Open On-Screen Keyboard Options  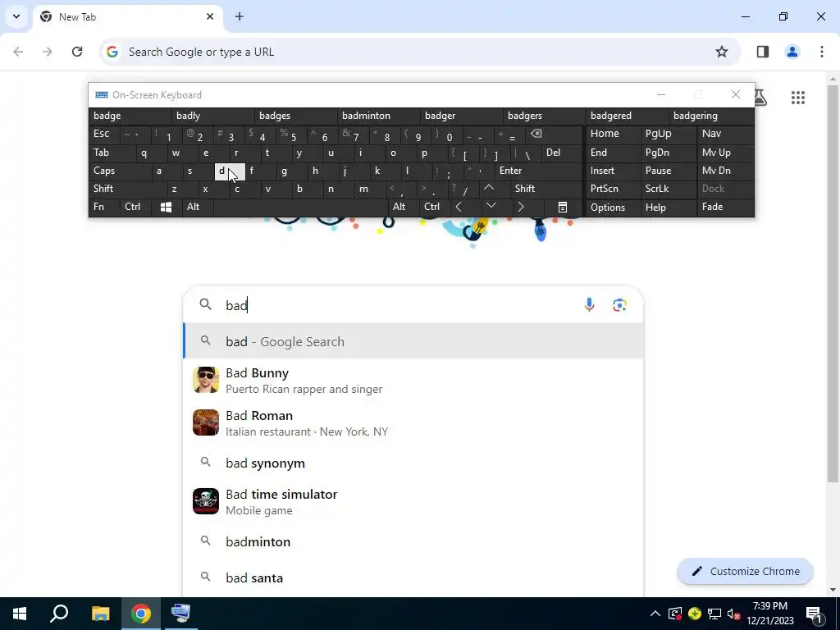click(614, 207)
